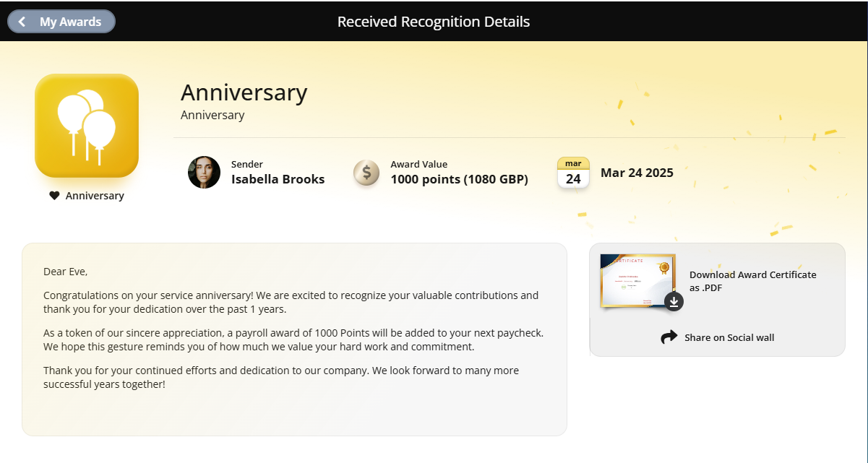Viewport: 868px width, 463px height.
Task: Click the back chevron arrow icon
Action: point(22,22)
